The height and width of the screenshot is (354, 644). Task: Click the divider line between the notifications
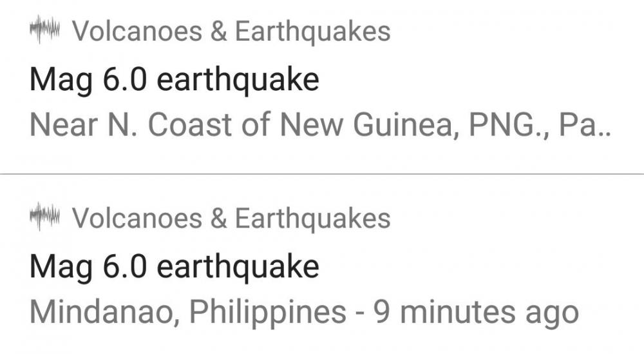pos(322,174)
